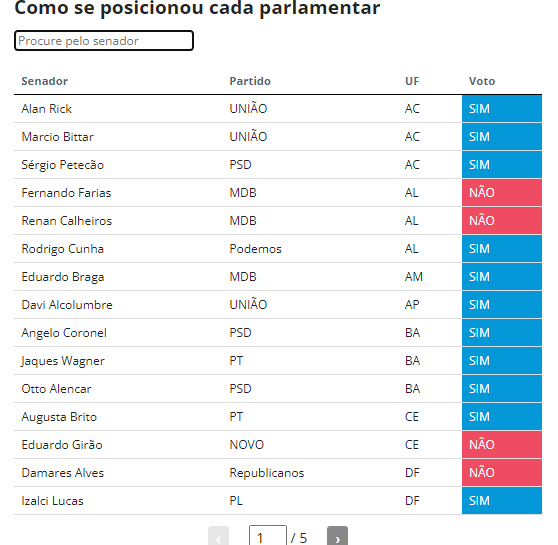
Task: Focus the 'Procure pelo senador' search box
Action: tap(104, 41)
